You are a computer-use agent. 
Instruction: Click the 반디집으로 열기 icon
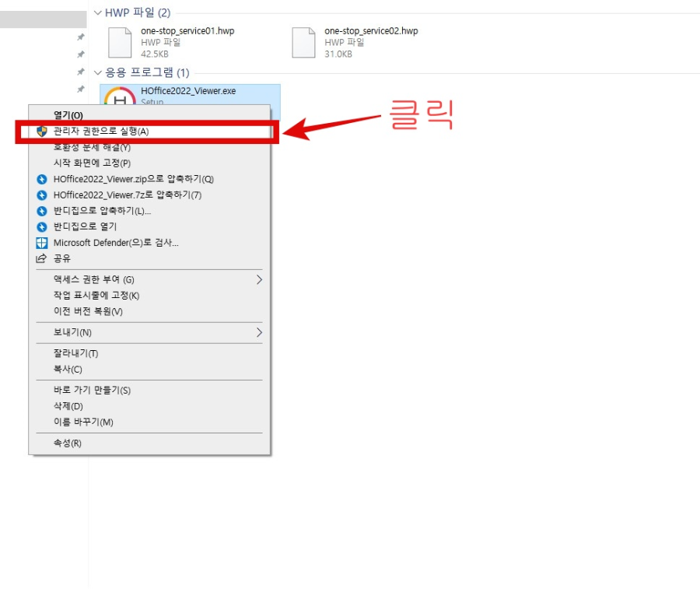click(x=41, y=226)
